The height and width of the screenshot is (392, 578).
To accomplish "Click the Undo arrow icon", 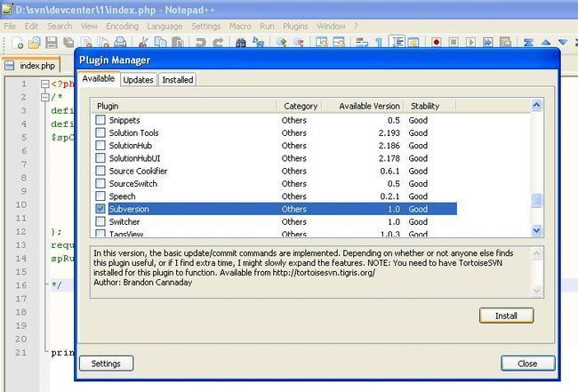I will pos(201,43).
